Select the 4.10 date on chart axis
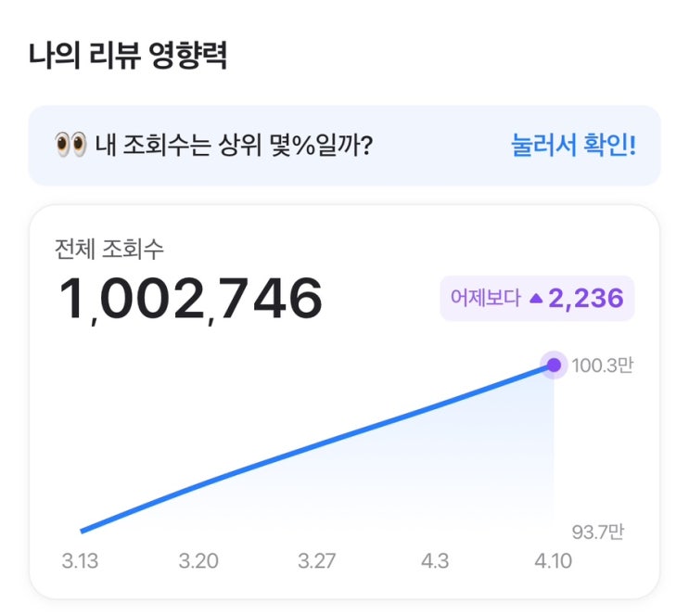 [x=554, y=561]
